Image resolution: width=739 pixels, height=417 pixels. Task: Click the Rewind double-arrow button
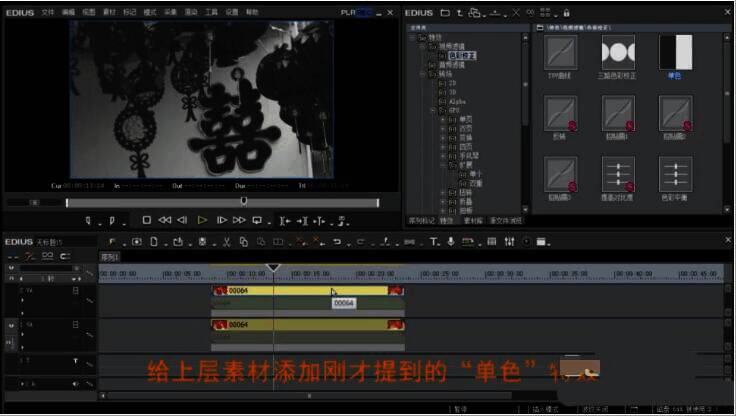tap(164, 220)
